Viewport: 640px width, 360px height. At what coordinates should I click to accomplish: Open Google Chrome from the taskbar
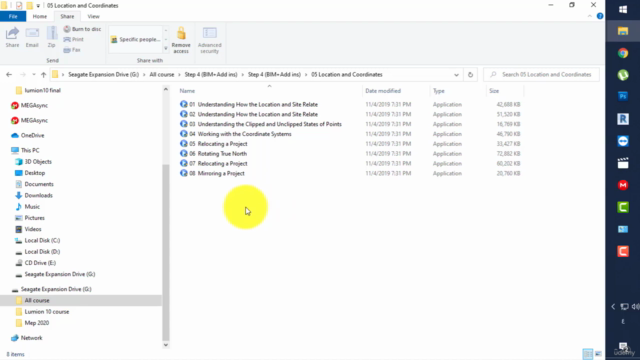(623, 53)
